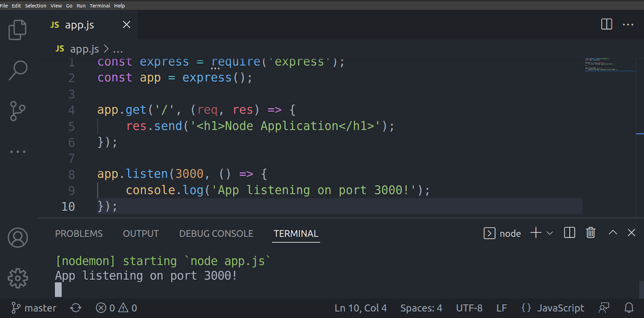Open the View menu

[56, 6]
